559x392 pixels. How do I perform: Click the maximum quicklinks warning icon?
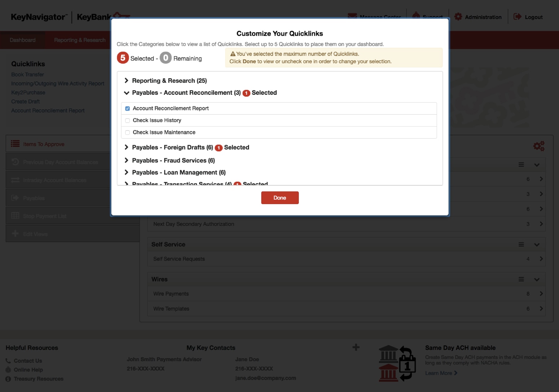(x=233, y=54)
